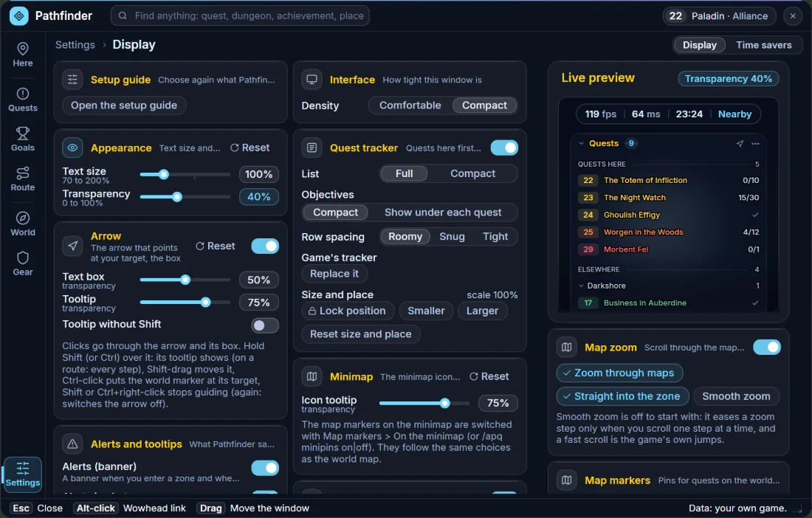Reset the Appearance settings

tap(250, 148)
